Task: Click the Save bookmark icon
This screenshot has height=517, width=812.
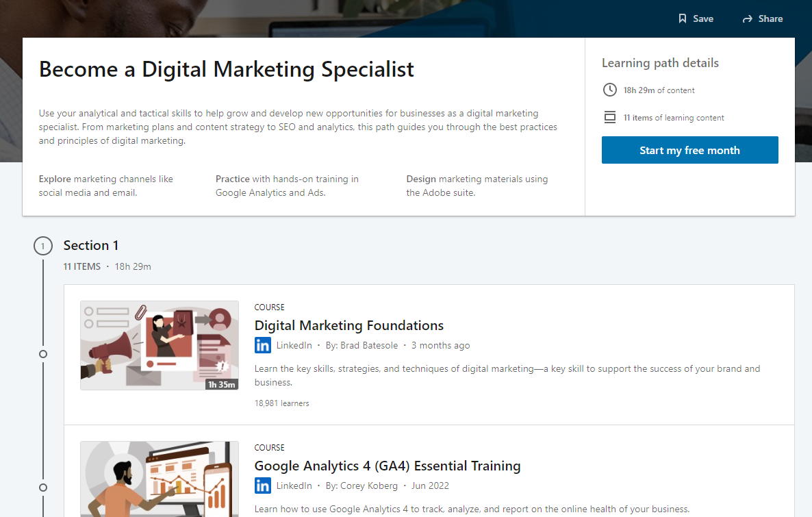Action: point(683,18)
